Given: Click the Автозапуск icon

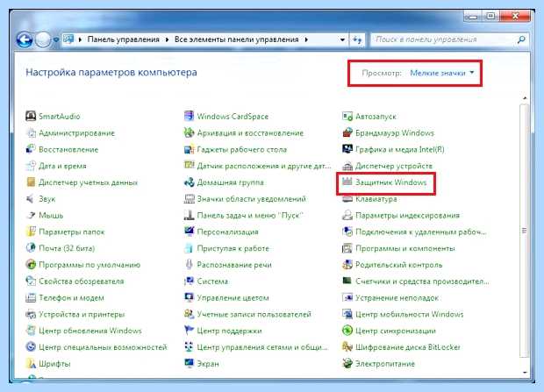Looking at the screenshot, I should 347,116.
